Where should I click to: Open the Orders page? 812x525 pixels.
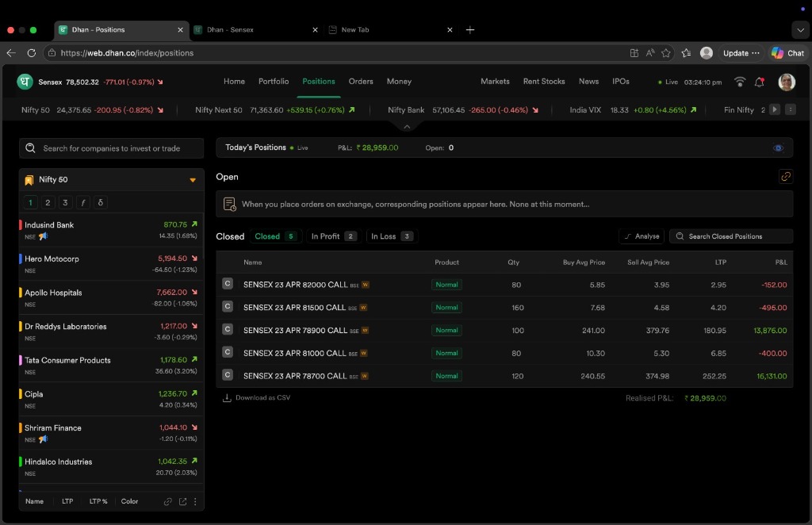(x=361, y=82)
